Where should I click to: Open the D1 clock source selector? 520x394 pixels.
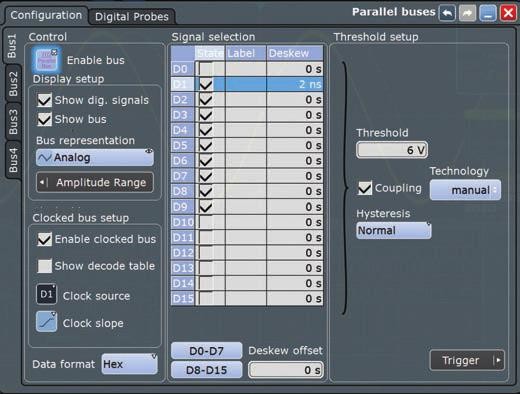click(x=46, y=294)
